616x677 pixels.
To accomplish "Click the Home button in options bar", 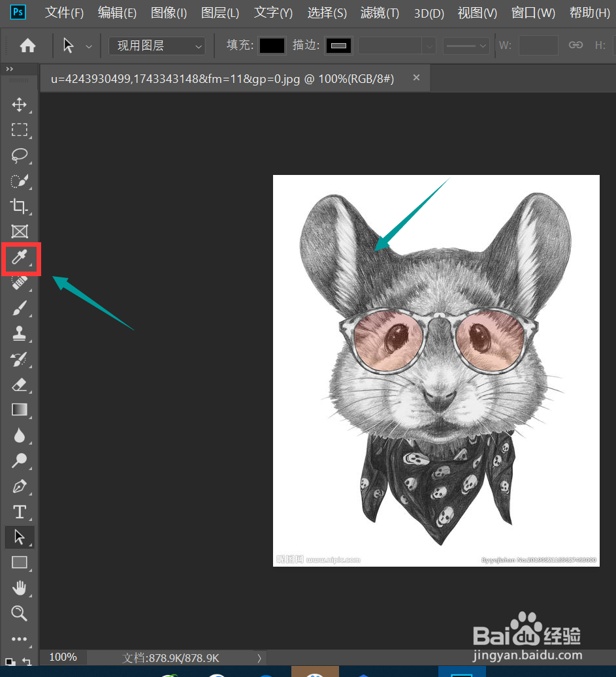I will pyautogui.click(x=27, y=46).
